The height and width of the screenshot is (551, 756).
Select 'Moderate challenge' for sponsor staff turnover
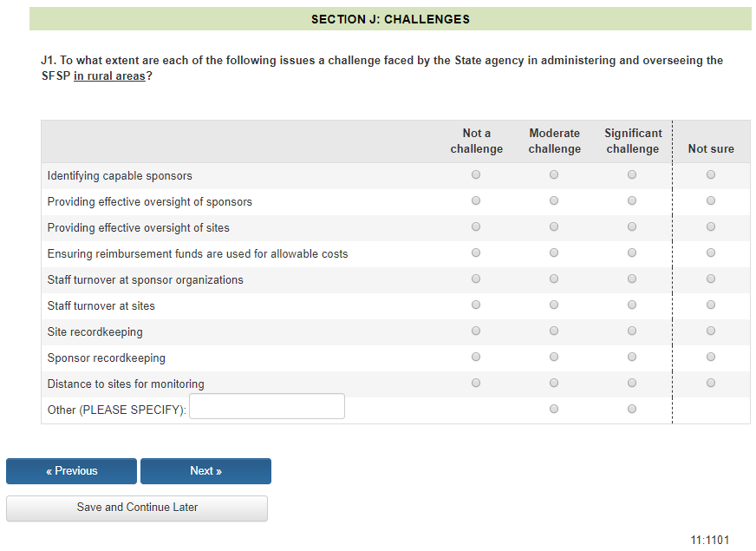pos(554,279)
